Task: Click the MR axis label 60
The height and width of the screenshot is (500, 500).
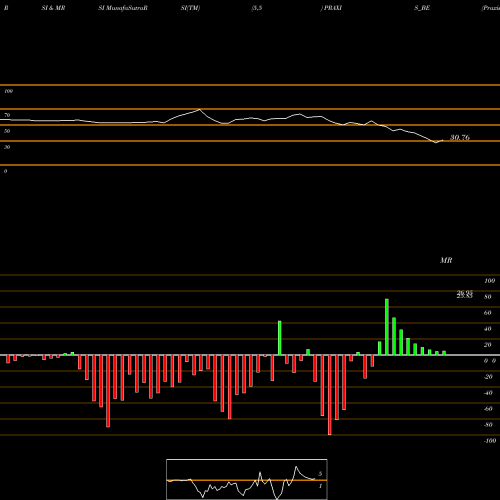Action: [488, 313]
